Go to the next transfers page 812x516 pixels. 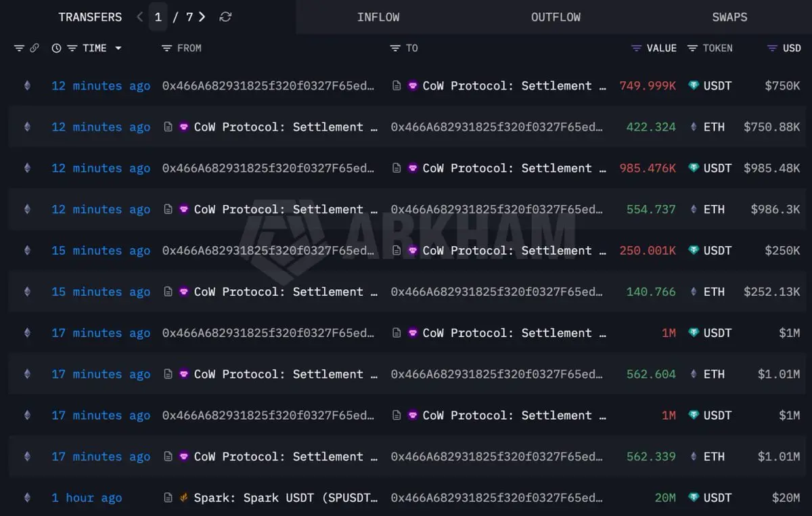click(x=202, y=17)
